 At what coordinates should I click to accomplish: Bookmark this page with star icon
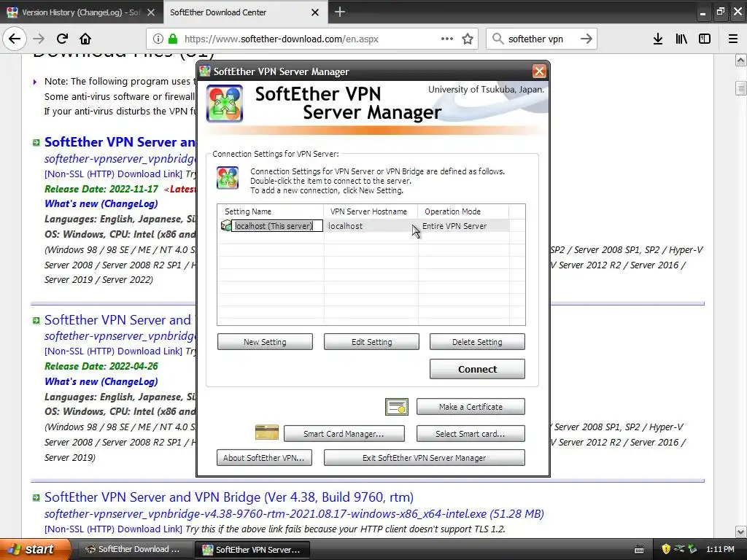coord(468,39)
